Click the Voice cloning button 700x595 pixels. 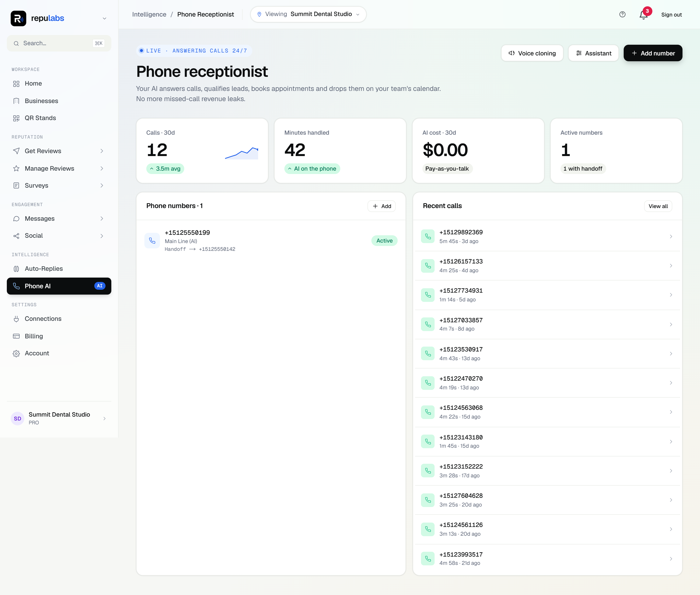[x=532, y=53]
